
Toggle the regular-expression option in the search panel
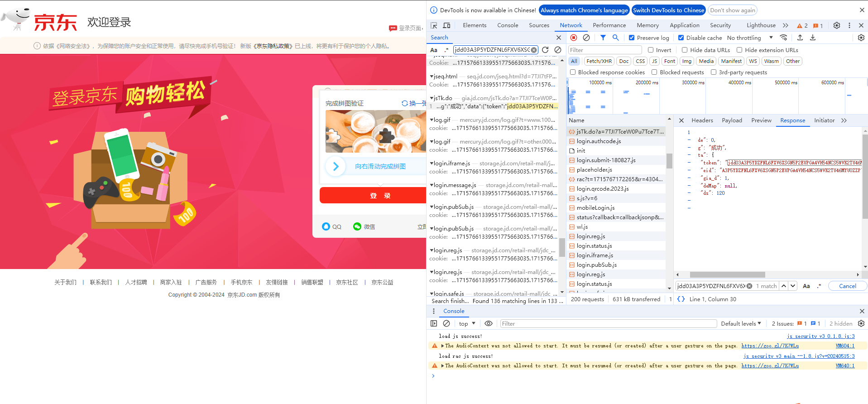446,50
